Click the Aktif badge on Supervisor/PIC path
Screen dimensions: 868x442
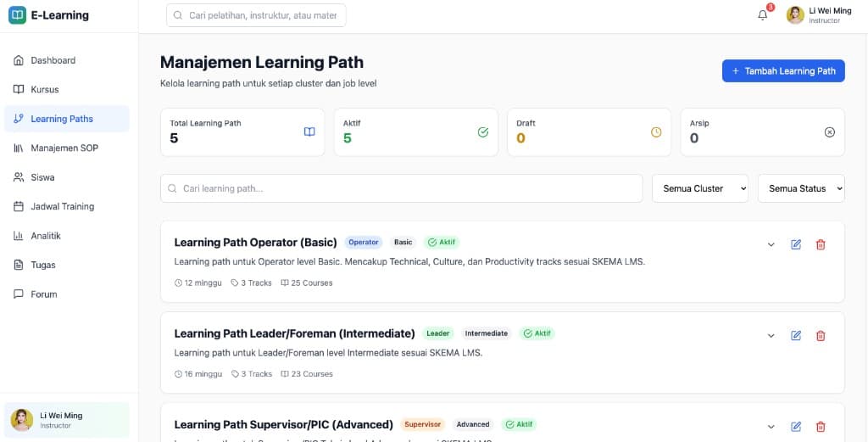(x=520, y=424)
